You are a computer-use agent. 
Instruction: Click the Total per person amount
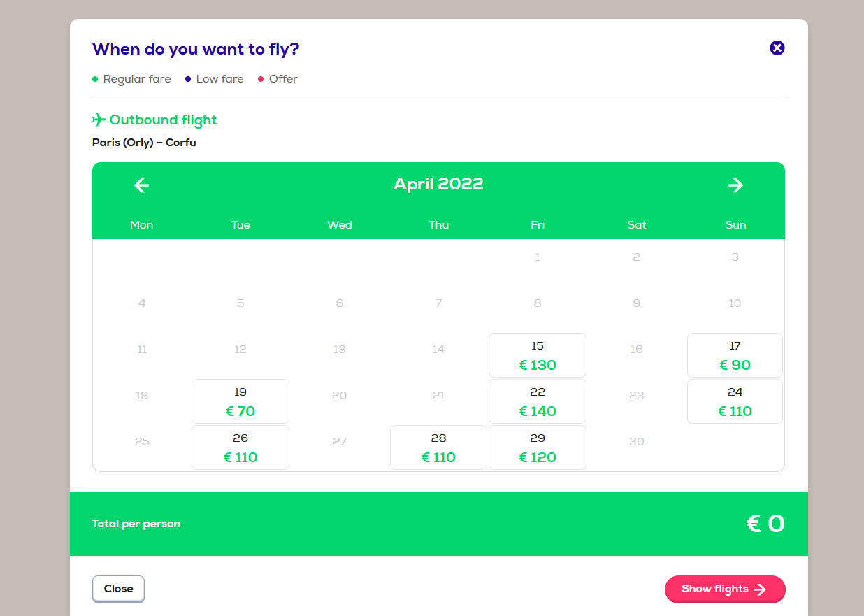point(765,524)
